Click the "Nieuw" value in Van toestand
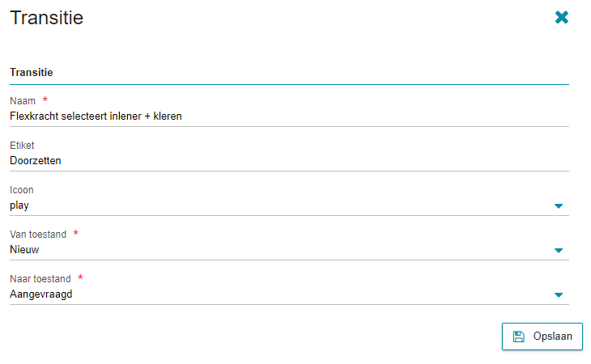 click(x=24, y=250)
